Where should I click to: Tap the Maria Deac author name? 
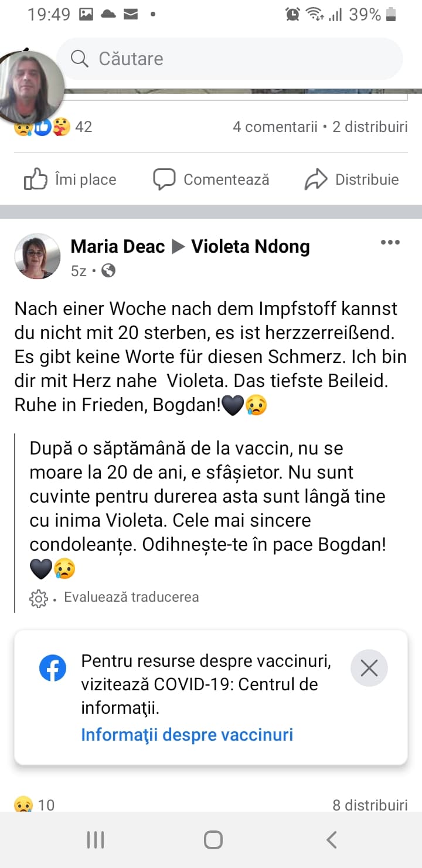(x=117, y=247)
